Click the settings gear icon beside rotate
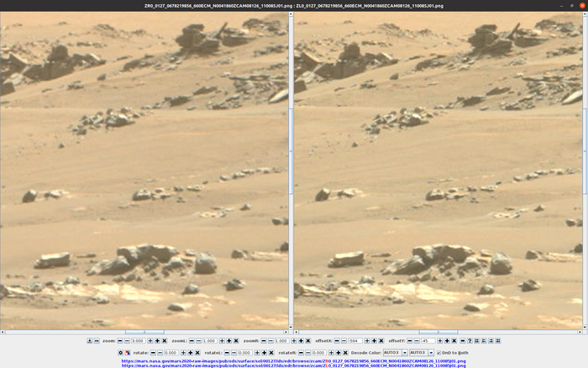588x368 pixels. 120,352
